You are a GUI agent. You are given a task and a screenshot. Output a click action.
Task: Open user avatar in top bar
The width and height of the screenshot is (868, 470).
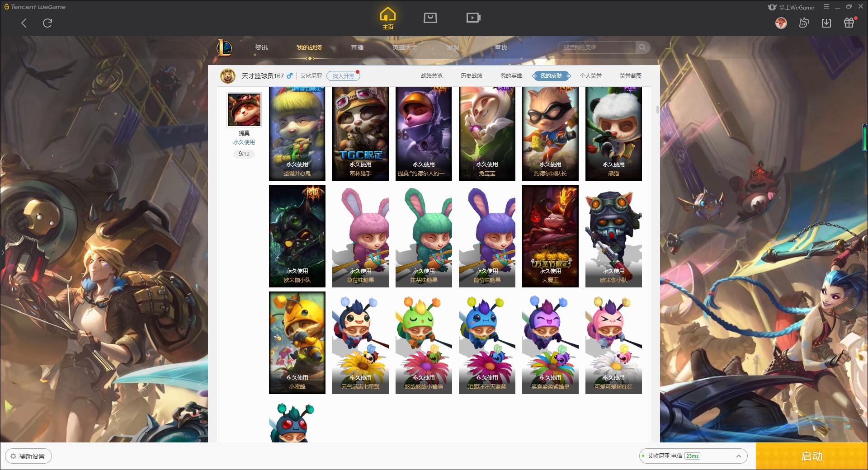click(781, 23)
